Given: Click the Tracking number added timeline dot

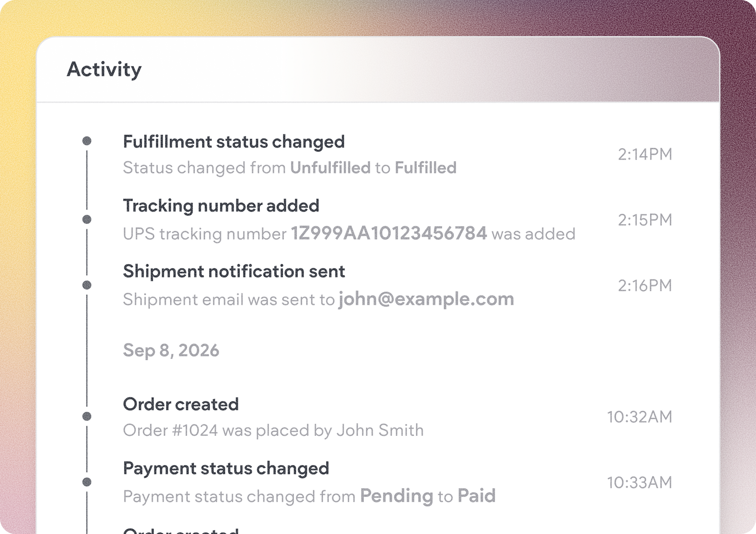Looking at the screenshot, I should 87,219.
